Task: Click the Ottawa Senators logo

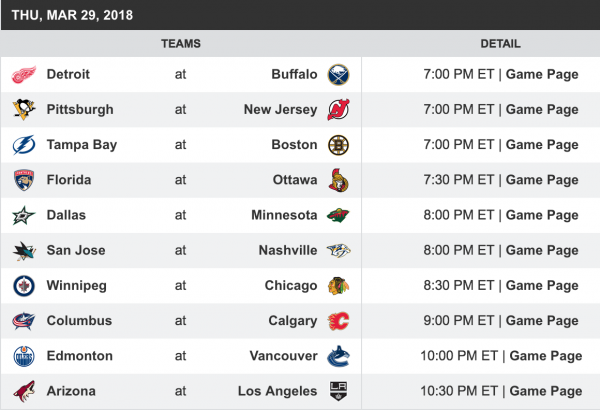Action: 339,180
